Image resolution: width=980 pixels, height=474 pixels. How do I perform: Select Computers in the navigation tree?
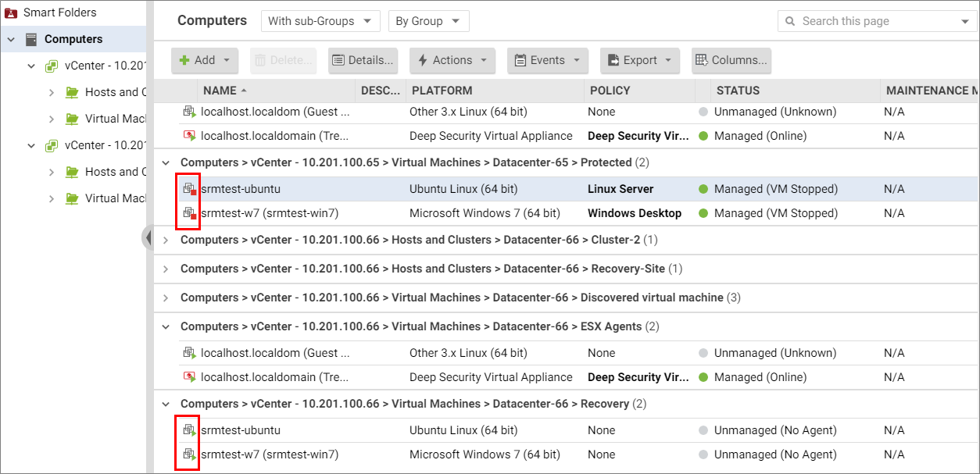click(x=73, y=39)
